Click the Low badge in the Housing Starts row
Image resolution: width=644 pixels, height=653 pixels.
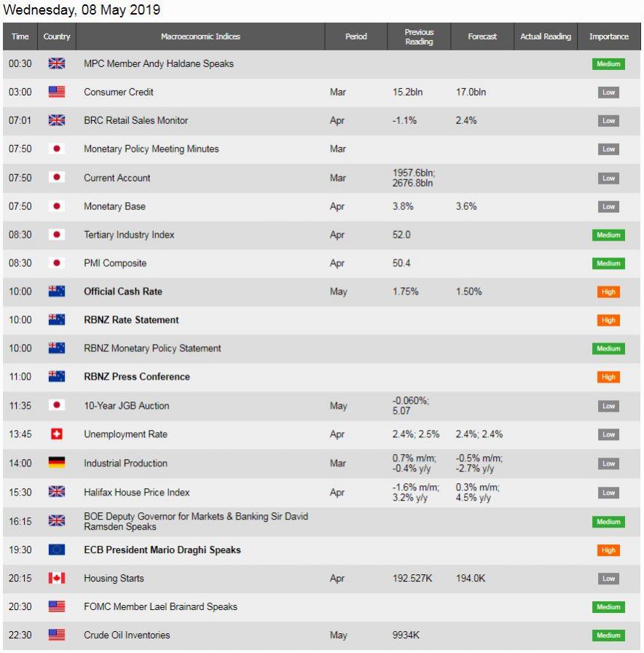[x=608, y=579]
